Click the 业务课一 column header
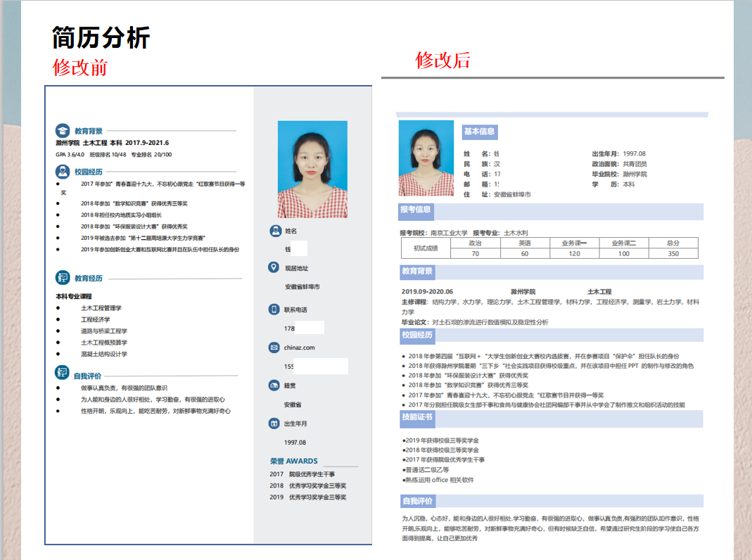752x560 pixels. click(x=574, y=243)
